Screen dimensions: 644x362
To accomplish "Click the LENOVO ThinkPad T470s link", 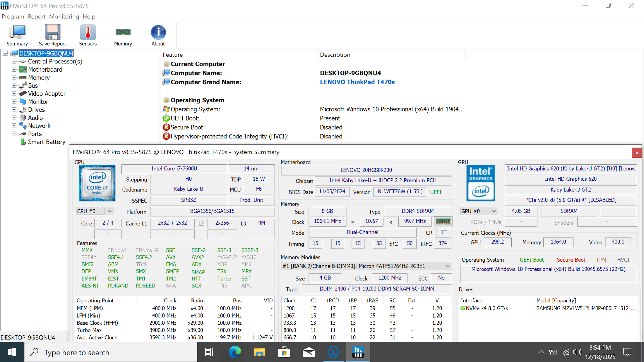I will coord(357,82).
